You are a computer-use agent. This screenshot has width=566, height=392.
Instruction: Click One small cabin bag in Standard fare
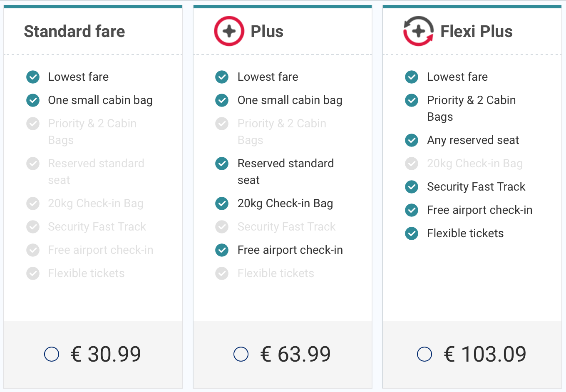point(100,100)
